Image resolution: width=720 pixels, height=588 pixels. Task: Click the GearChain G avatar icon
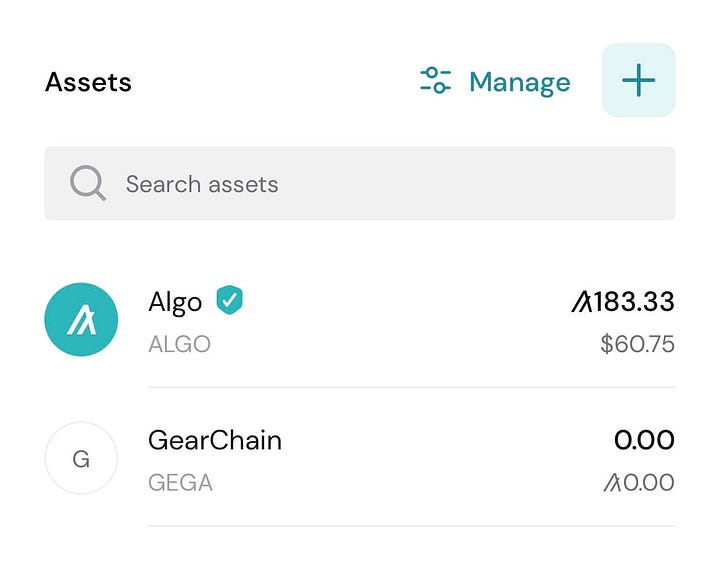click(x=81, y=458)
